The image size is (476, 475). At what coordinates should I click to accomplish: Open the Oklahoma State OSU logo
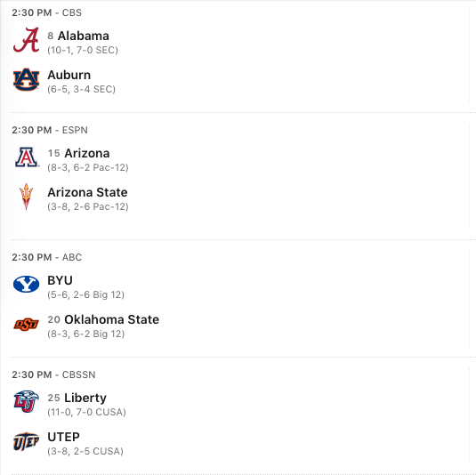(x=26, y=324)
